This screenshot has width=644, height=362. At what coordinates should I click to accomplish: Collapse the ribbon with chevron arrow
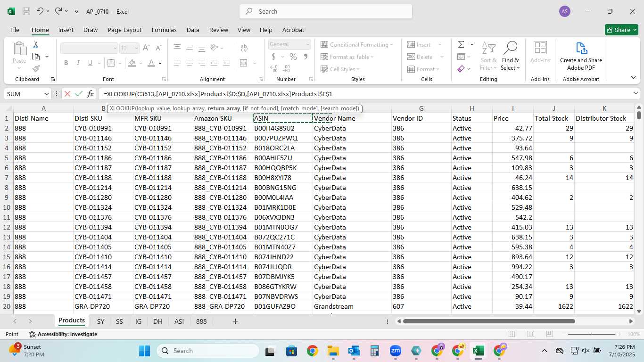pyautogui.click(x=633, y=77)
